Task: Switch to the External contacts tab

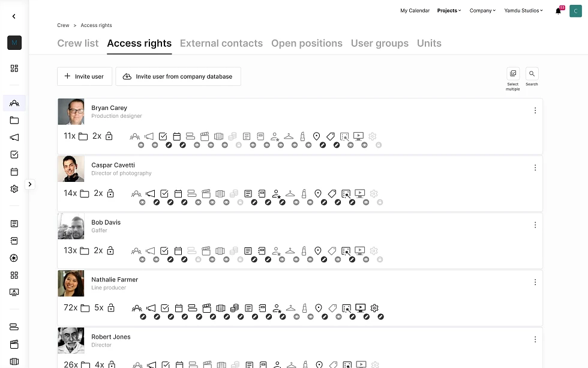Action: [x=221, y=43]
